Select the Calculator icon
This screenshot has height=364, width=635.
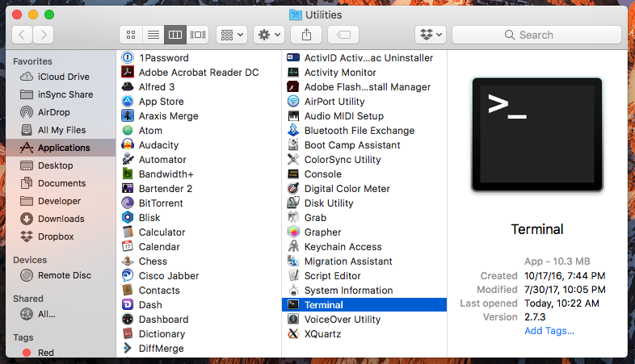click(x=128, y=232)
